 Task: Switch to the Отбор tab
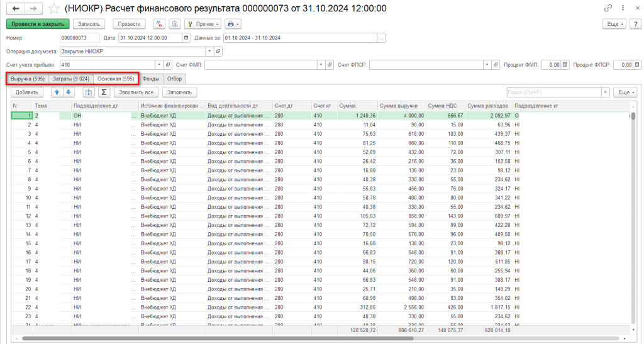click(x=174, y=79)
